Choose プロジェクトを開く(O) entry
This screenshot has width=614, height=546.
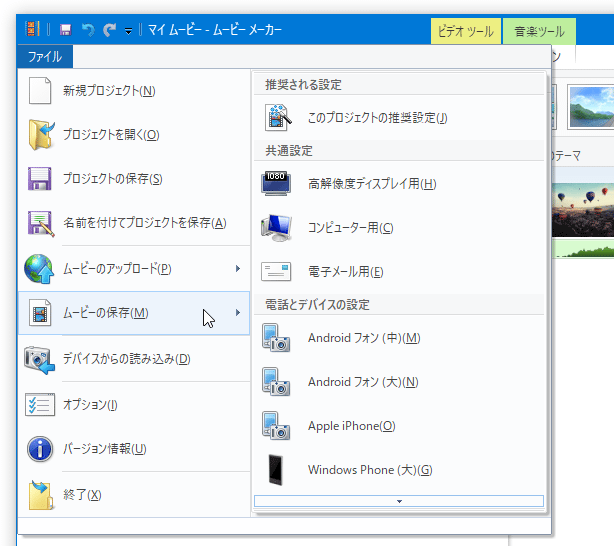point(134,135)
